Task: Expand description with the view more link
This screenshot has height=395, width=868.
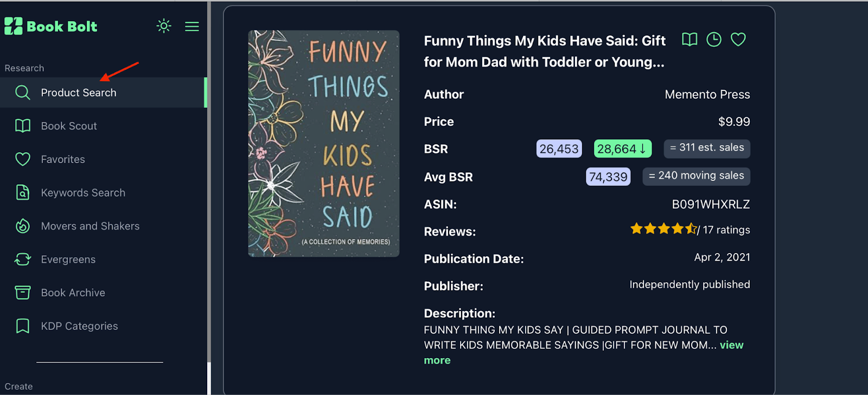Action: tap(731, 345)
